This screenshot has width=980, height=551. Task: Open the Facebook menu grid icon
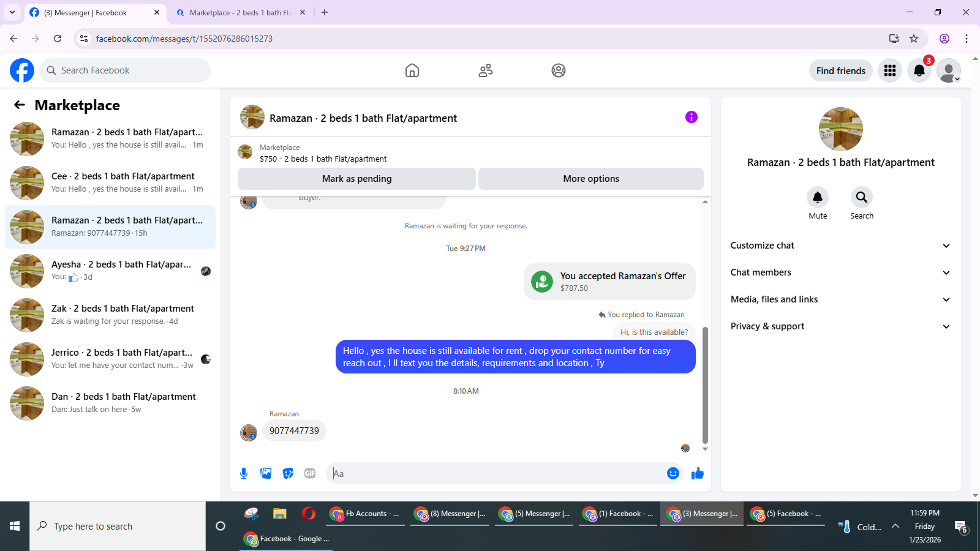click(x=890, y=70)
